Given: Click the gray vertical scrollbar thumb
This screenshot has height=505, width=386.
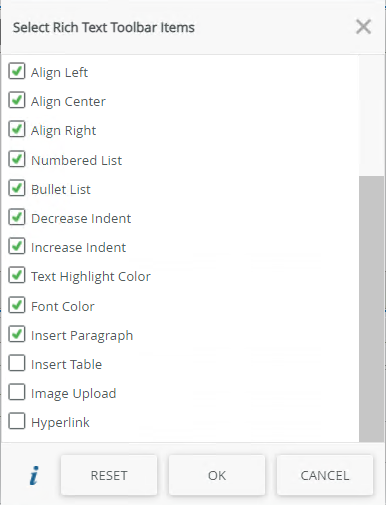Looking at the screenshot, I should pos(371,309).
